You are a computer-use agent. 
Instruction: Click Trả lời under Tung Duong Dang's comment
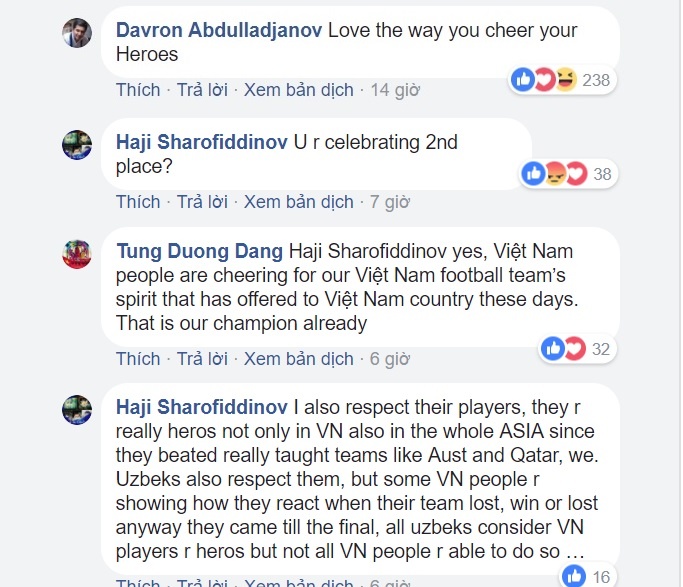203,359
